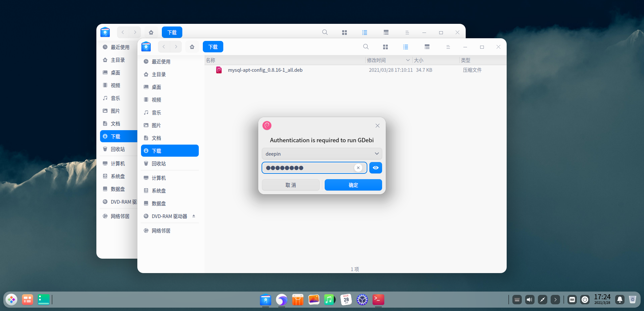Go forward in the front file manager
Viewport: 644px width, 311px height.
click(x=176, y=47)
